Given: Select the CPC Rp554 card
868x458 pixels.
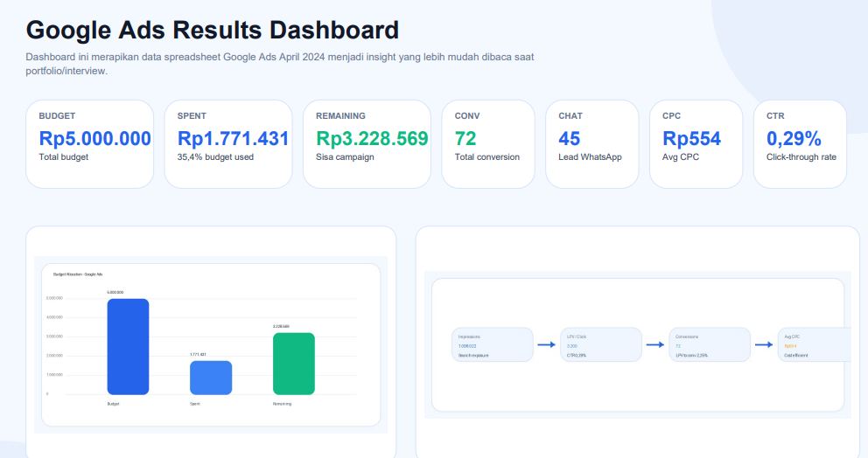Looking at the screenshot, I should coord(696,144).
